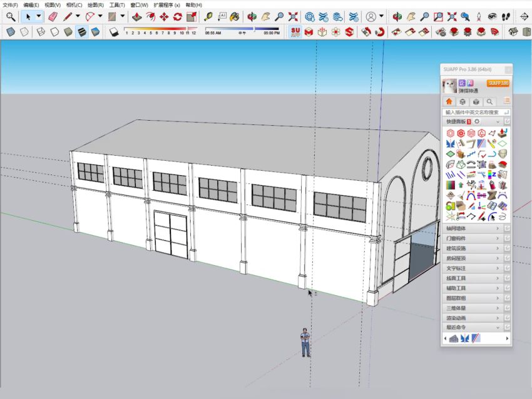Expand the 门窗构件 section
Image resolution: width=532 pixels, height=399 pixels.
point(473,238)
